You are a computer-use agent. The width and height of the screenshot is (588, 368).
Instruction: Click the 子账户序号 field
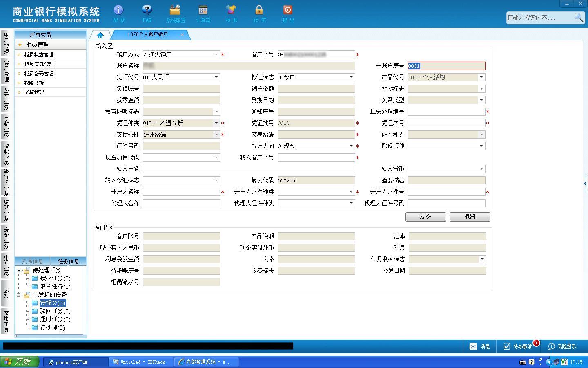pyautogui.click(x=447, y=66)
